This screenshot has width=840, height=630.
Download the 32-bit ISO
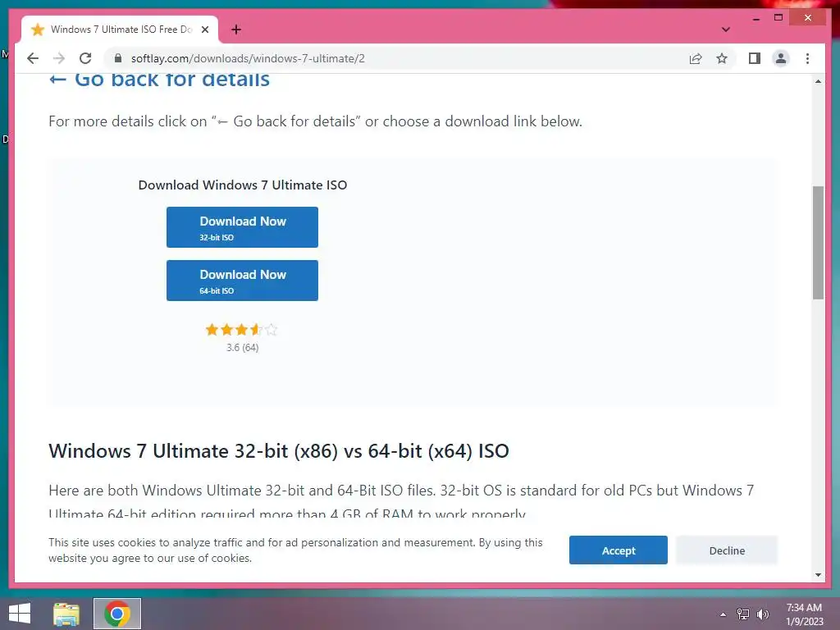click(242, 227)
